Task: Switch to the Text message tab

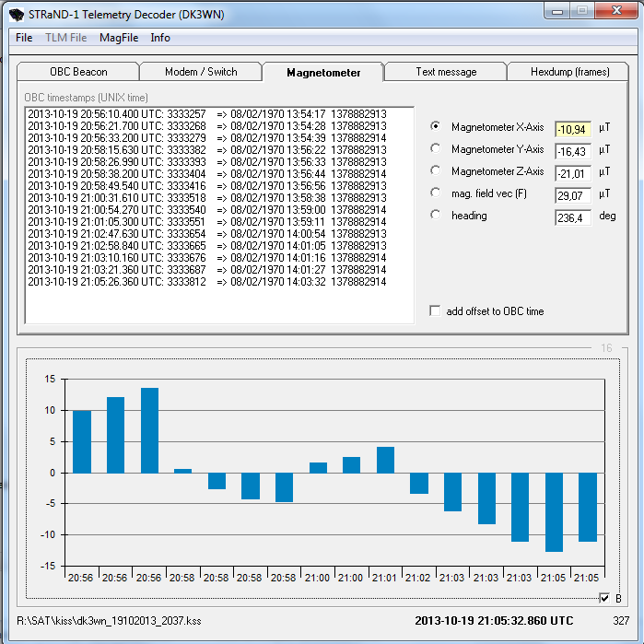Action: click(446, 72)
